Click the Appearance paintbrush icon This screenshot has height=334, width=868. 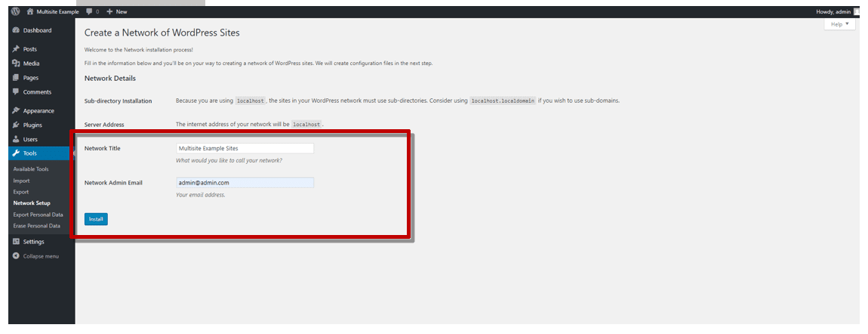pyautogui.click(x=16, y=111)
